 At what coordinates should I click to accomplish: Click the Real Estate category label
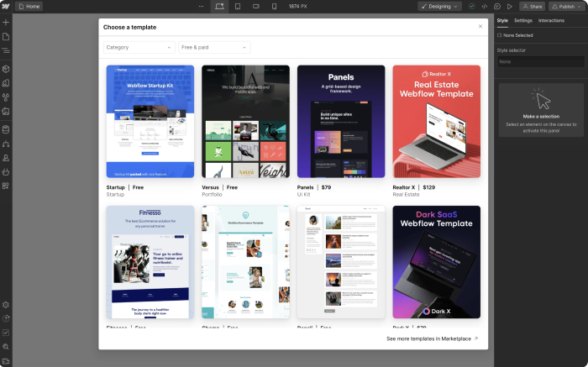[x=406, y=195]
